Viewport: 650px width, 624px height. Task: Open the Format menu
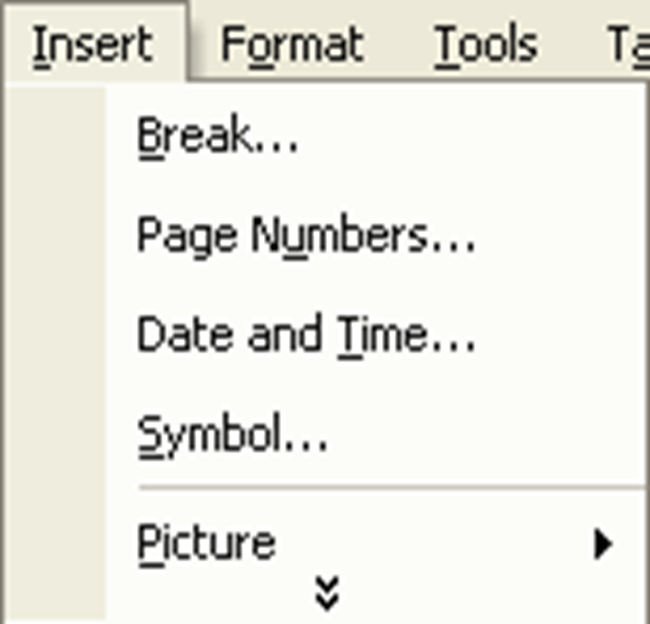click(292, 44)
